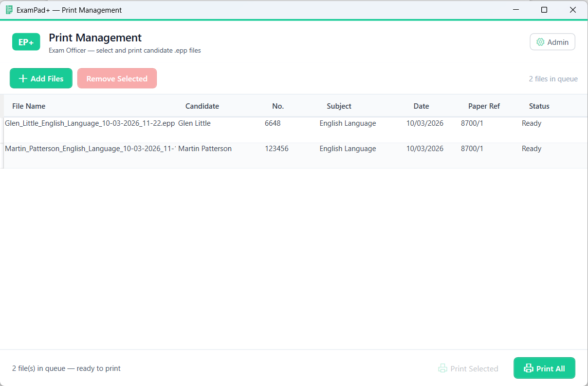This screenshot has width=588, height=386.
Task: Click the Print Selected printer button
Action: click(x=468, y=368)
